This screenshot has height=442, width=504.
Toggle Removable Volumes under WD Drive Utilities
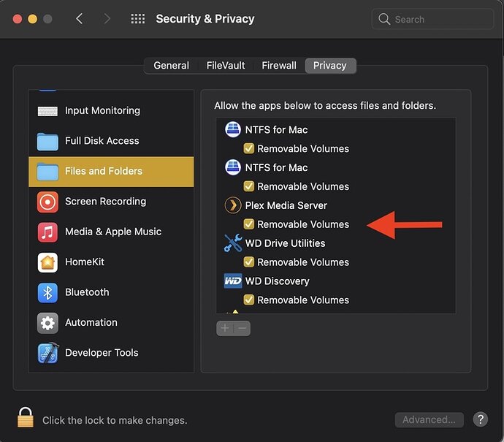pyautogui.click(x=249, y=262)
